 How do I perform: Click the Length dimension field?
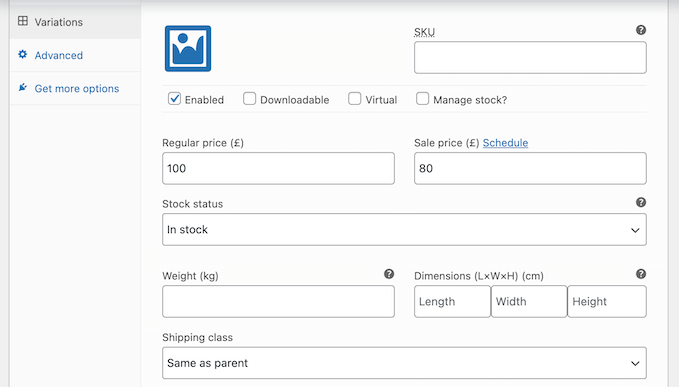tap(452, 302)
